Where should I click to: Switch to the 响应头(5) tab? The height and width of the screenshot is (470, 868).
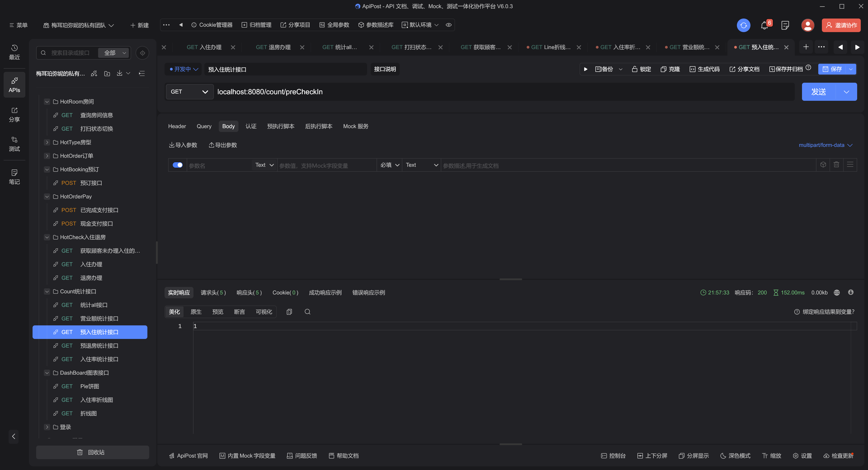coord(249,292)
